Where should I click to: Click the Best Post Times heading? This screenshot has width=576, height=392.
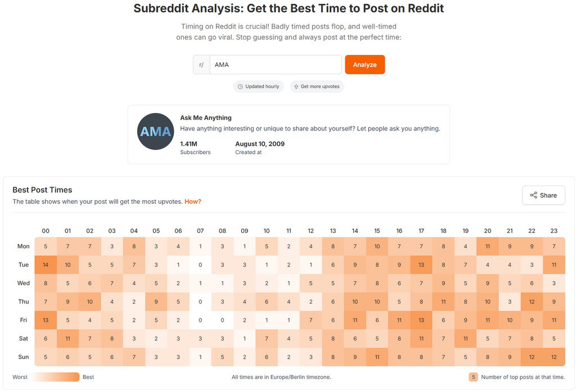pyautogui.click(x=42, y=190)
